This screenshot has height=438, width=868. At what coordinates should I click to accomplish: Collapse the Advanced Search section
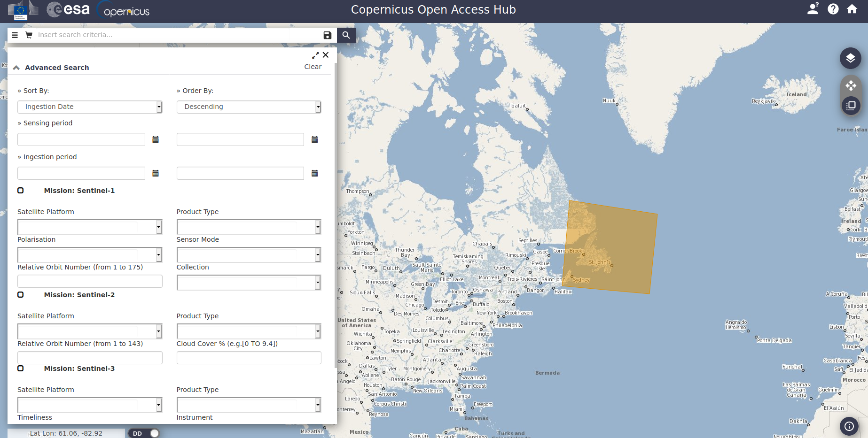pyautogui.click(x=16, y=68)
